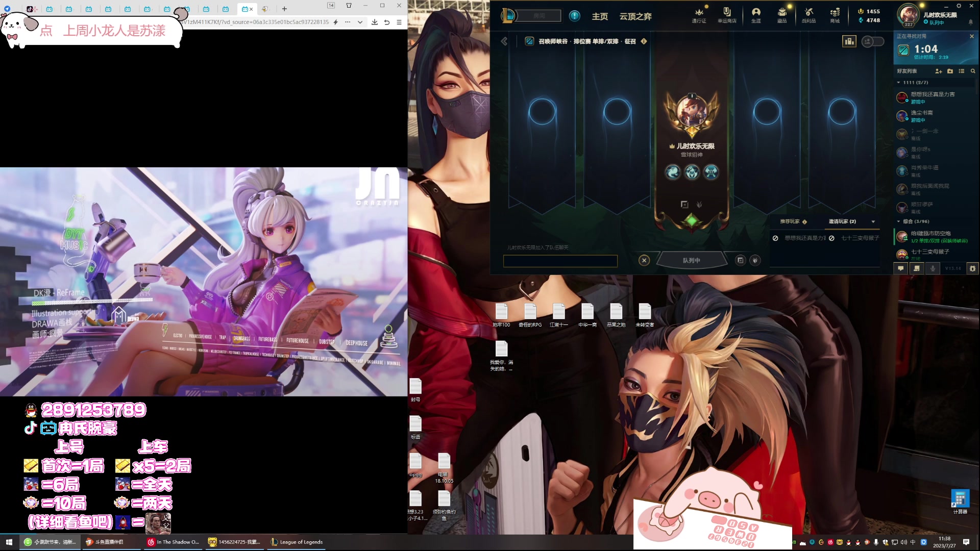Open the 生涯 profile icon
980x551 pixels.
[756, 15]
